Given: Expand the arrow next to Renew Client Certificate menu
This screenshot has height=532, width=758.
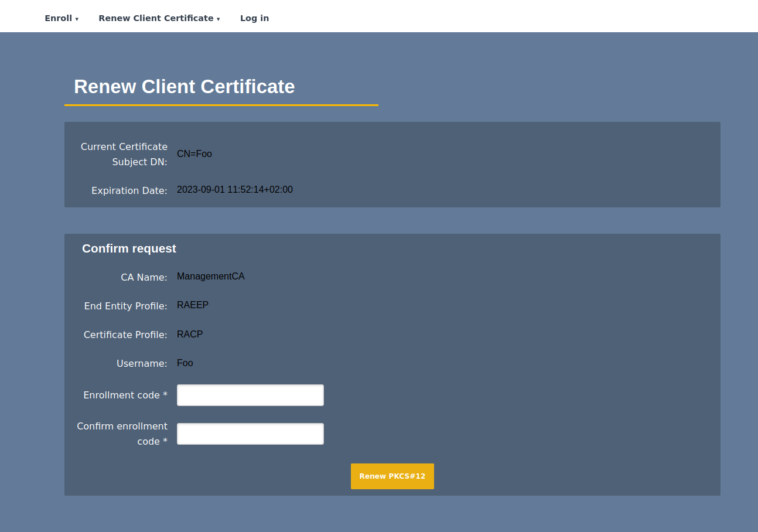Looking at the screenshot, I should tap(218, 19).
